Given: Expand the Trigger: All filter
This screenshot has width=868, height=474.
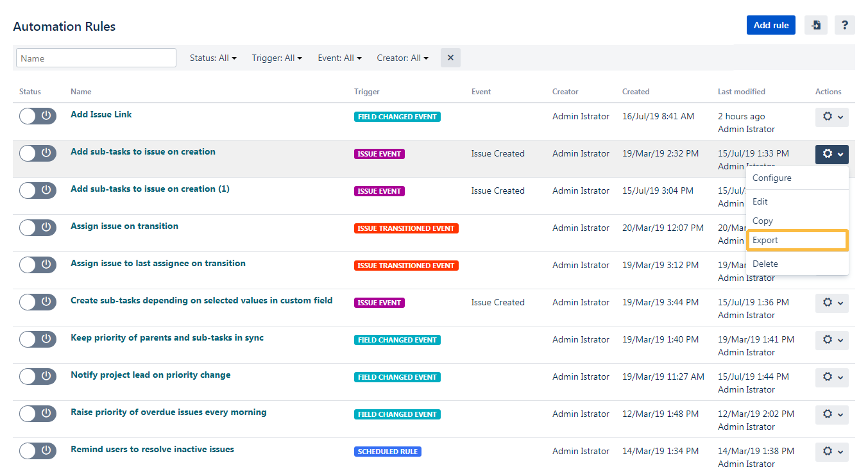Looking at the screenshot, I should 277,58.
